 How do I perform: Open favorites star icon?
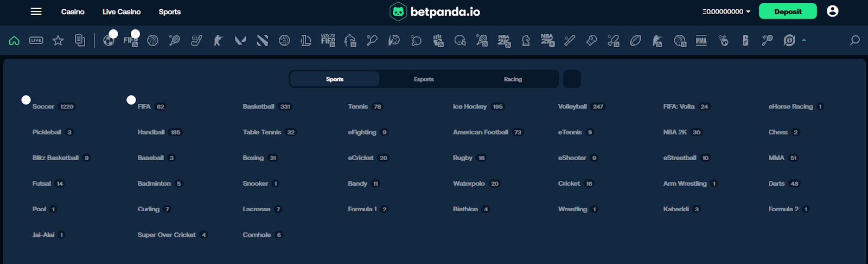pos(58,40)
